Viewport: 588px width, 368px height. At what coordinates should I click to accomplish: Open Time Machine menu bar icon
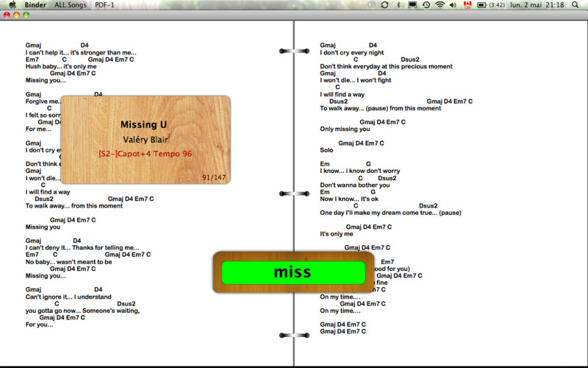(426, 5)
